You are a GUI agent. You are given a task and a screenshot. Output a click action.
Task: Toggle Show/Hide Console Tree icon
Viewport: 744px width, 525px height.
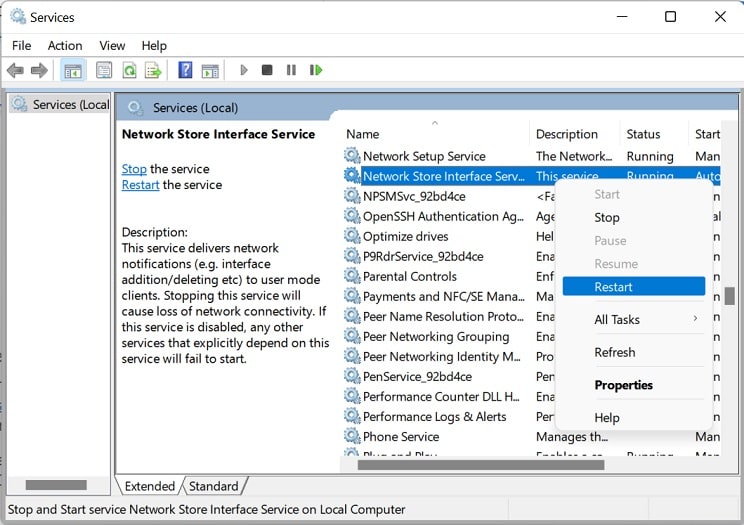pos(73,71)
